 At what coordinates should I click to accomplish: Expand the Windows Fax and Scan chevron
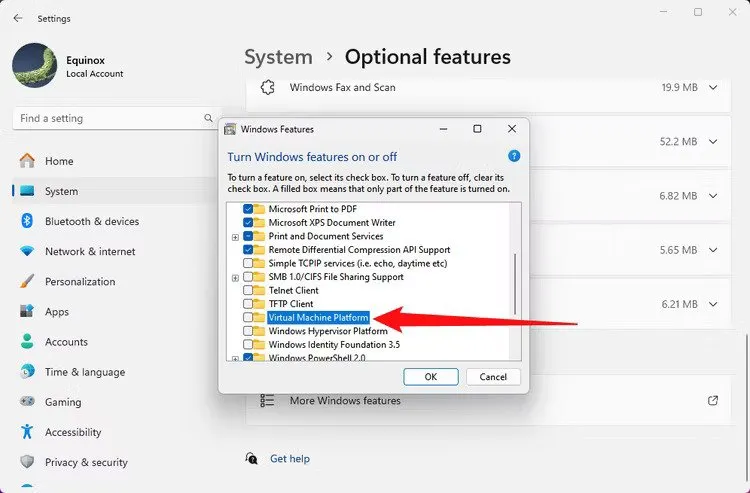713,88
